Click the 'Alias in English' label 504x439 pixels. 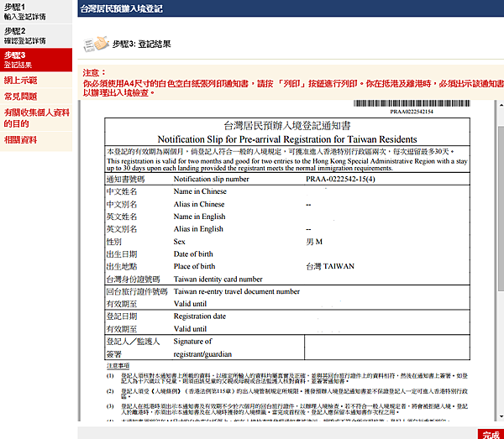click(x=198, y=229)
